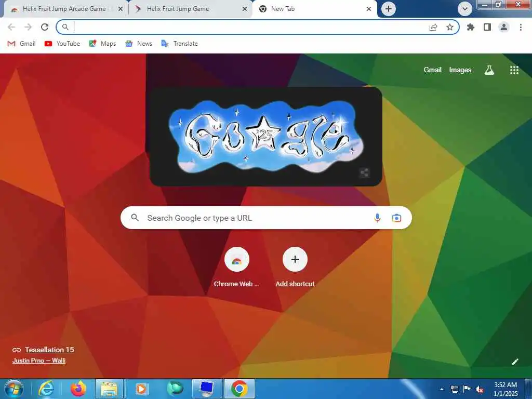Show hidden system tray icons arrow
The image size is (532, 399).
442,389
